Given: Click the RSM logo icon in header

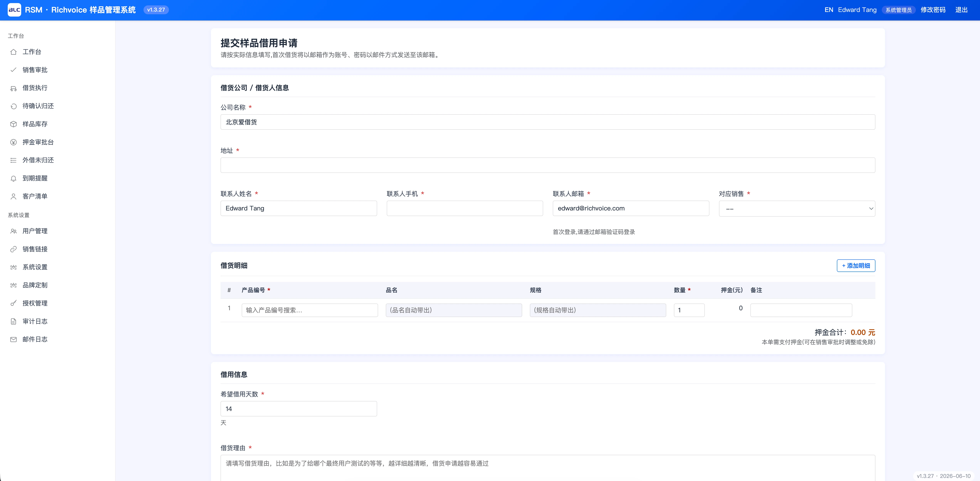Looking at the screenshot, I should point(14,10).
